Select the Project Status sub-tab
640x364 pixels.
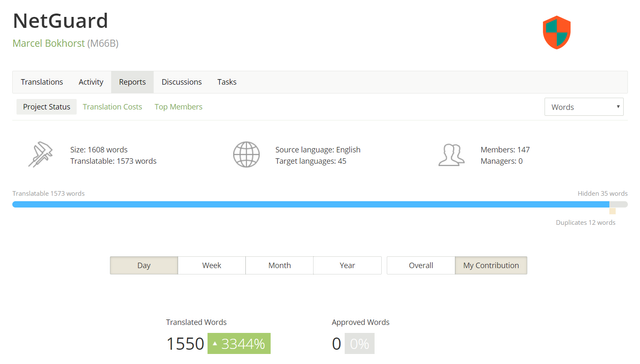coord(47,107)
